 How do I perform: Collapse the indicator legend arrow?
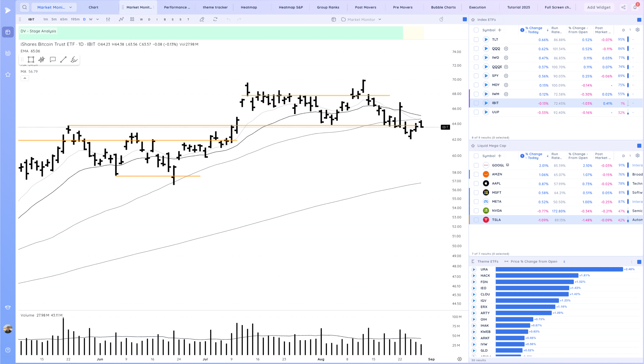pos(25,78)
